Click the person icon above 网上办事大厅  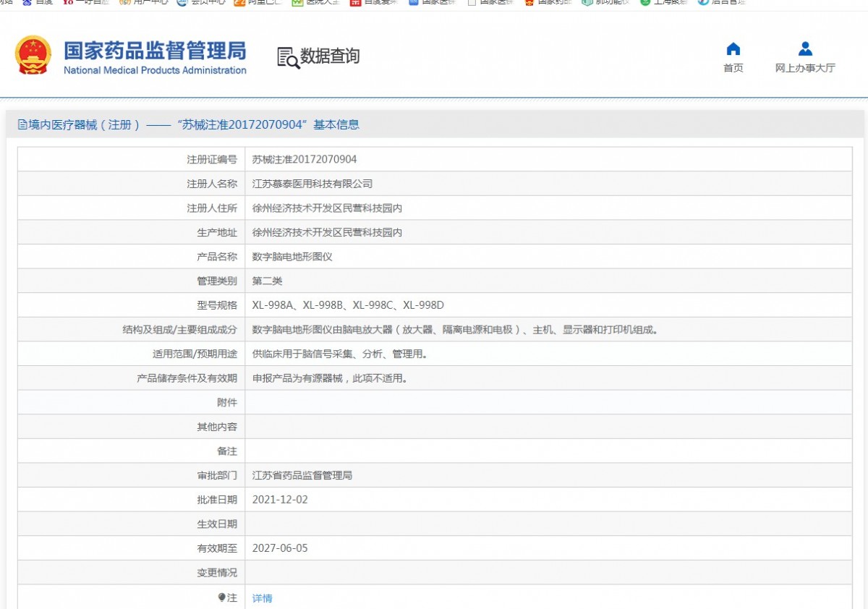805,49
